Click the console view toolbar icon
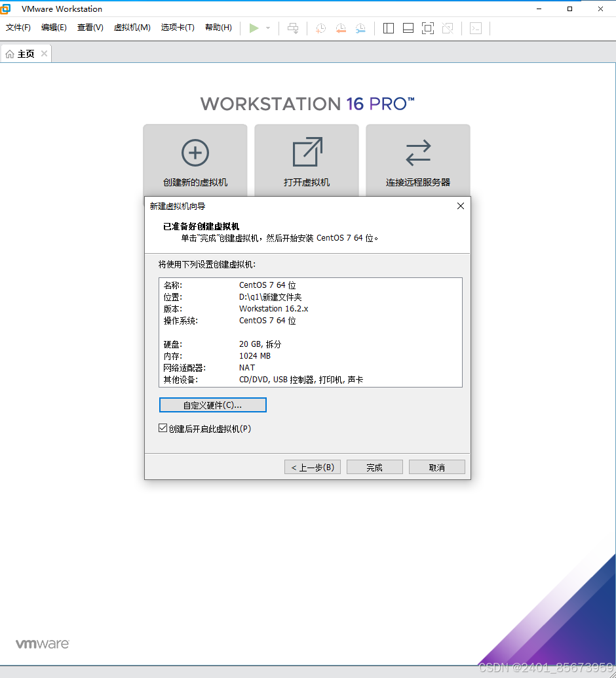 476,29
